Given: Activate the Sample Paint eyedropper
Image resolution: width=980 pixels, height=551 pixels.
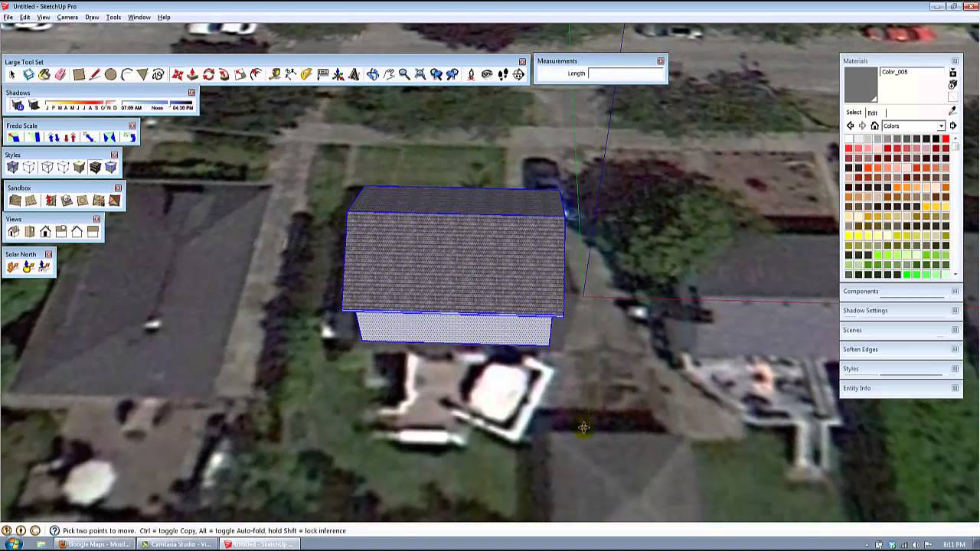Looking at the screenshot, I should [952, 110].
